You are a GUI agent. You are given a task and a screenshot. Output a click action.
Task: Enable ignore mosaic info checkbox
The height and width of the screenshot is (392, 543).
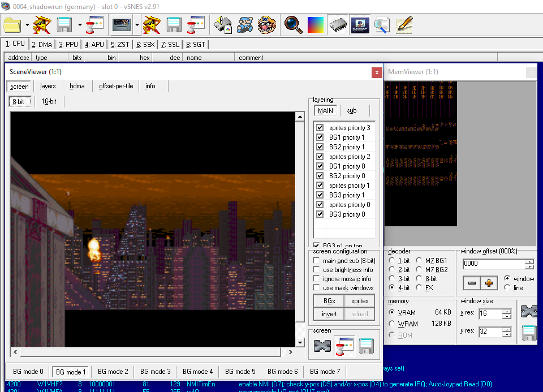tap(316, 278)
